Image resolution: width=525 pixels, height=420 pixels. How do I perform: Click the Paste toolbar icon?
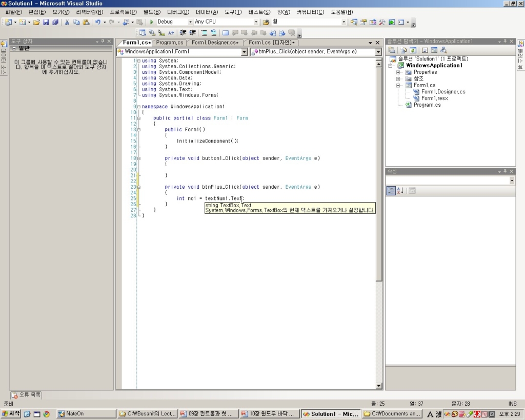86,22
